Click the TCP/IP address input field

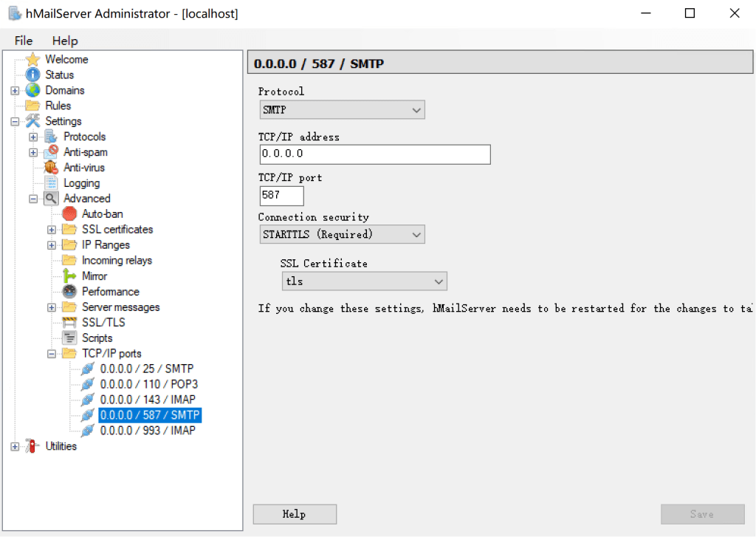click(x=375, y=154)
